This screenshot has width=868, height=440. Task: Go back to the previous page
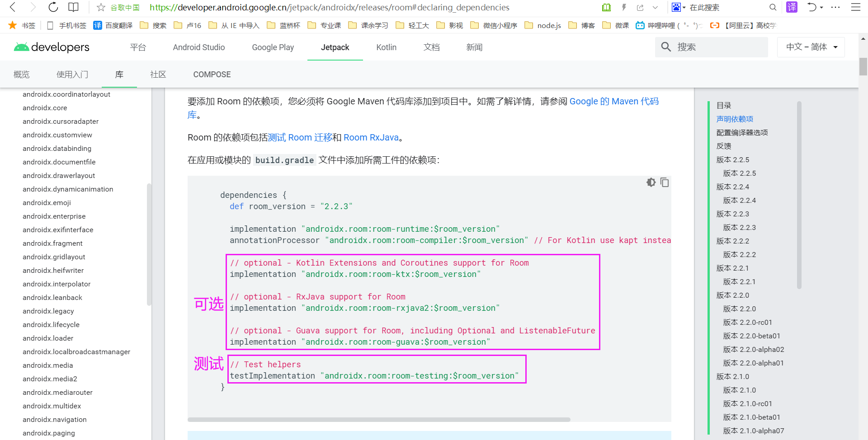click(x=13, y=7)
